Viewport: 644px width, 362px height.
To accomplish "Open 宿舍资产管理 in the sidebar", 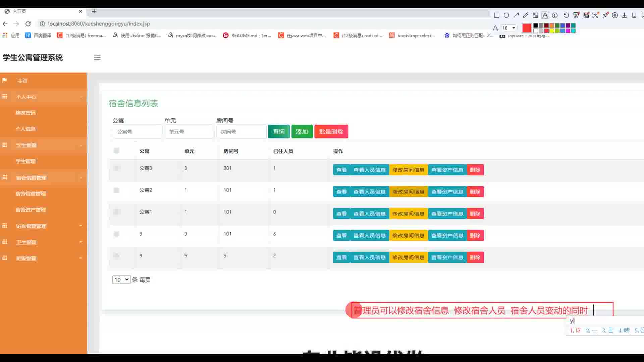I will tap(31, 210).
